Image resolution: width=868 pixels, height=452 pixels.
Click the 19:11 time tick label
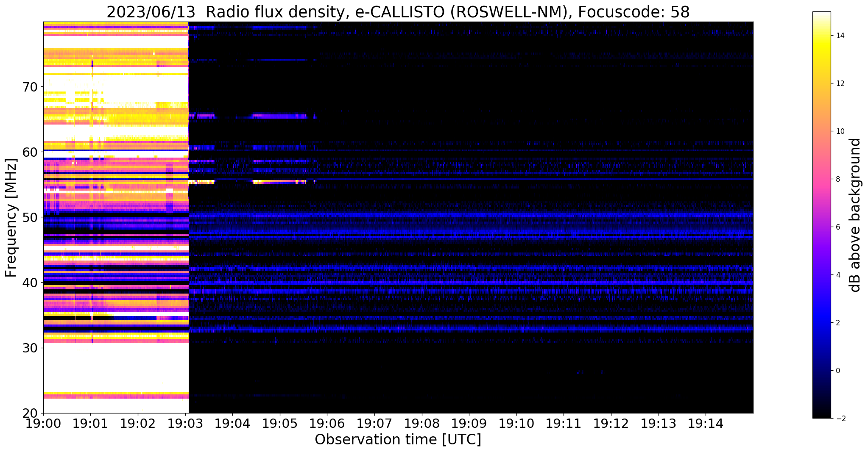tap(564, 423)
